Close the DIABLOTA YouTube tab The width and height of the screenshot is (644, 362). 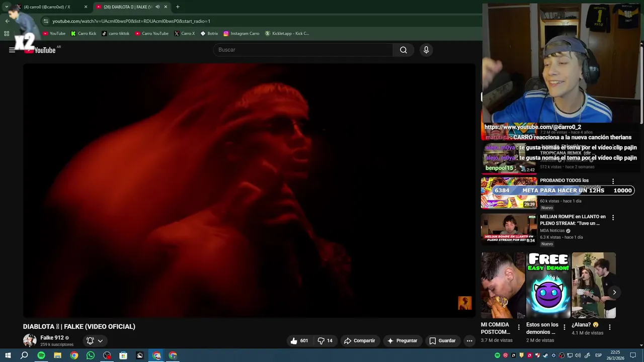(x=166, y=7)
